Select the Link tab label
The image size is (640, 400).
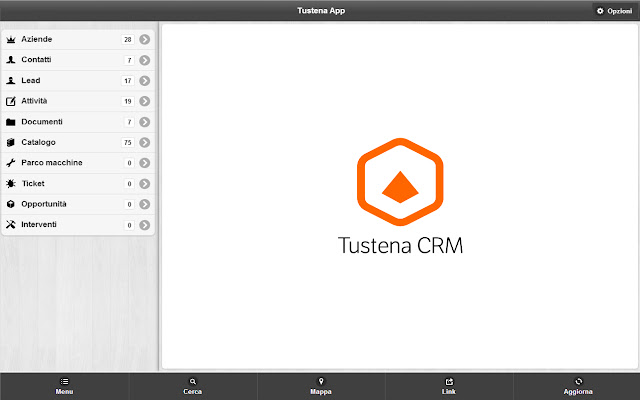[x=449, y=391]
